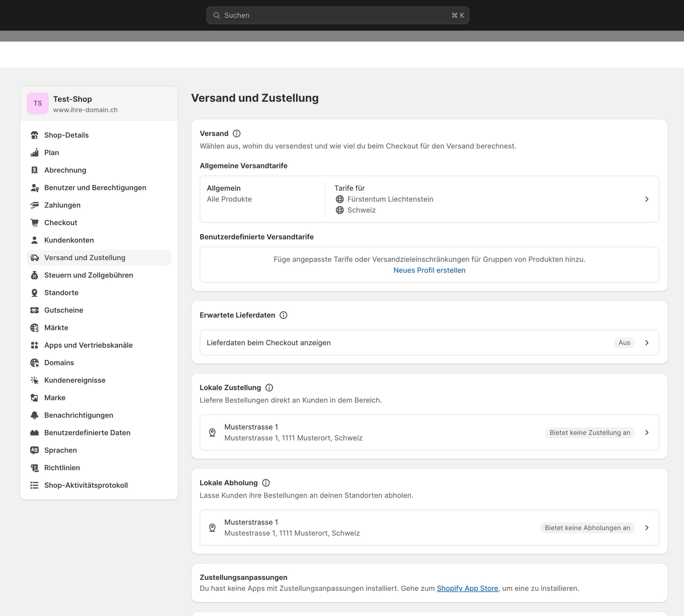Click the Checkout cart icon
Viewport: 684px width, 616px height.
point(34,223)
